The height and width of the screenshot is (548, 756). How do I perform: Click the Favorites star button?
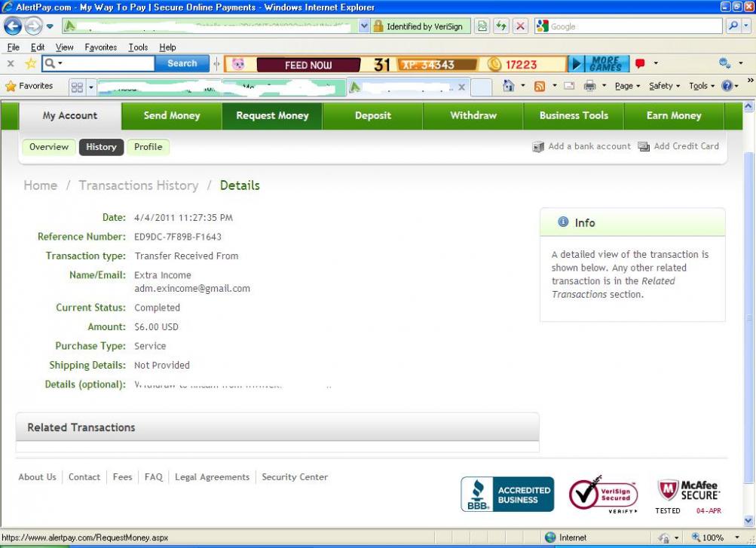(29, 86)
